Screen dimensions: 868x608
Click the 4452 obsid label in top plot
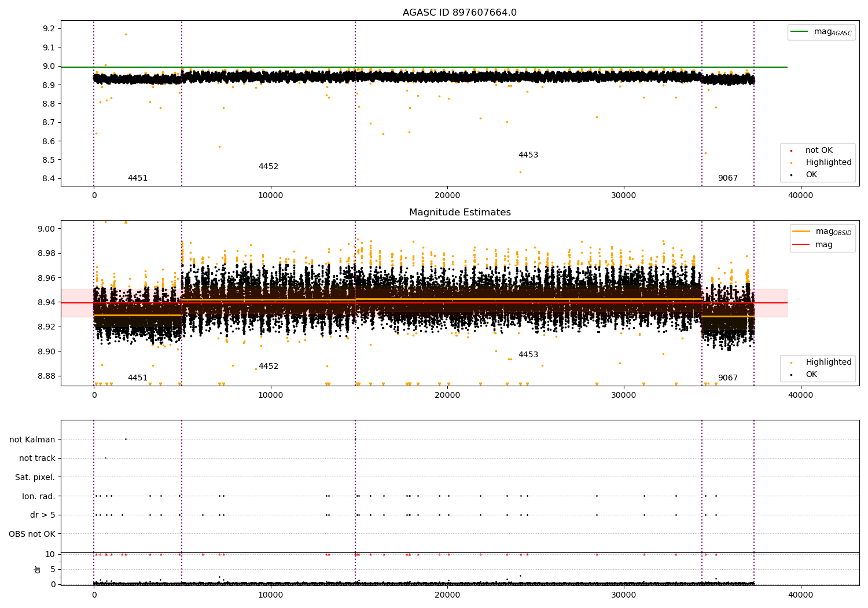tap(269, 167)
